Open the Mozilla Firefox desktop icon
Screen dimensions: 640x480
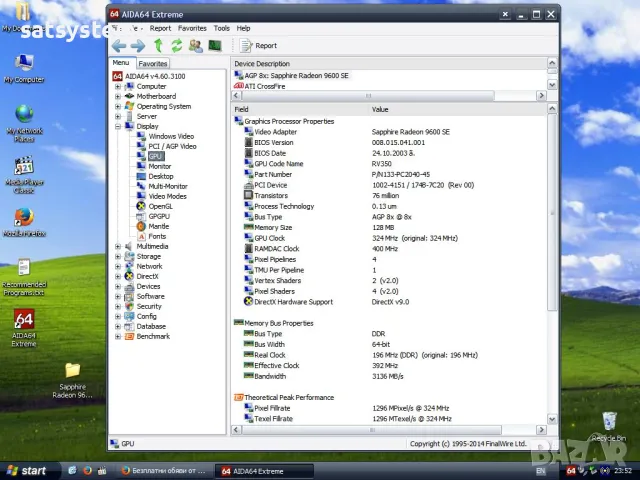click(x=24, y=220)
